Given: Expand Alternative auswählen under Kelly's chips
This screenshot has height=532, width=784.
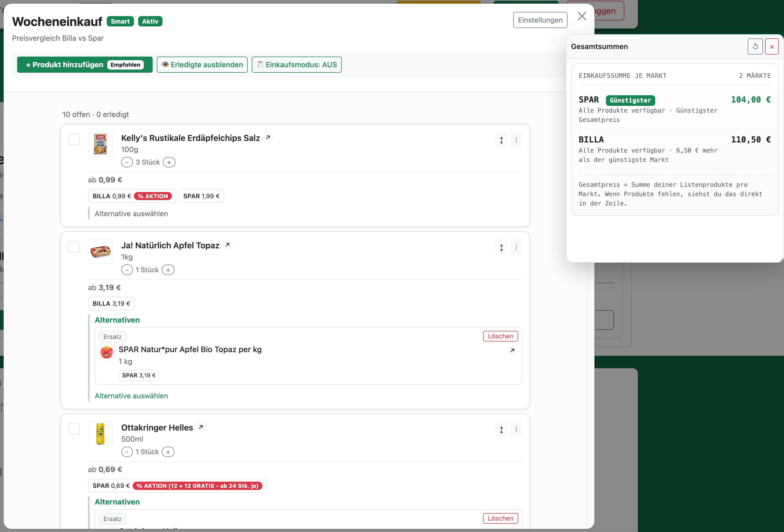Looking at the screenshot, I should pos(131,213).
